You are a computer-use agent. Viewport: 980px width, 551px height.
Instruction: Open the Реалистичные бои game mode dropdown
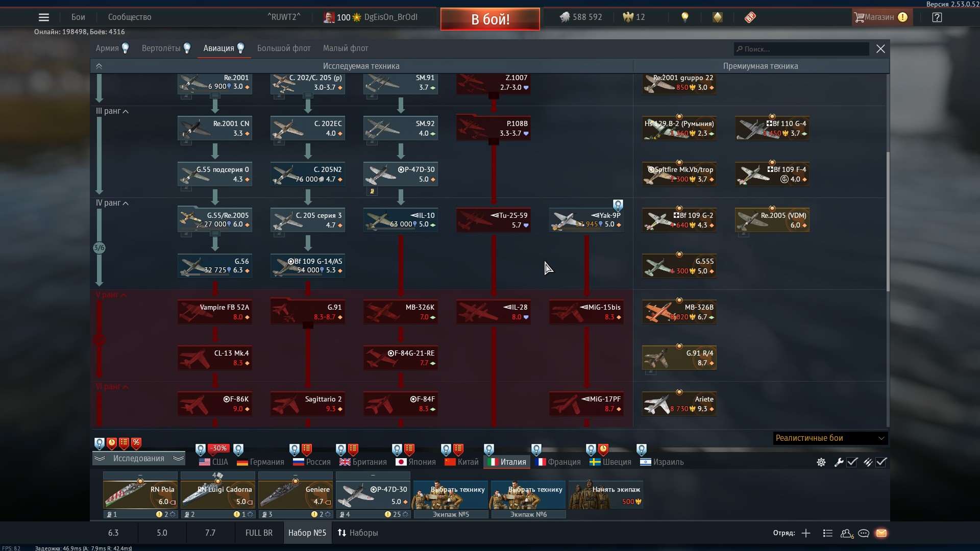point(830,438)
